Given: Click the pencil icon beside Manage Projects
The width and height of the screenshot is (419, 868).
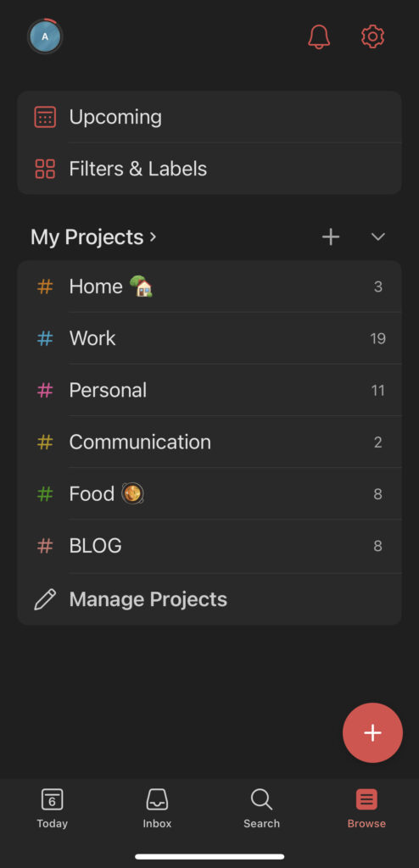Looking at the screenshot, I should pos(45,599).
